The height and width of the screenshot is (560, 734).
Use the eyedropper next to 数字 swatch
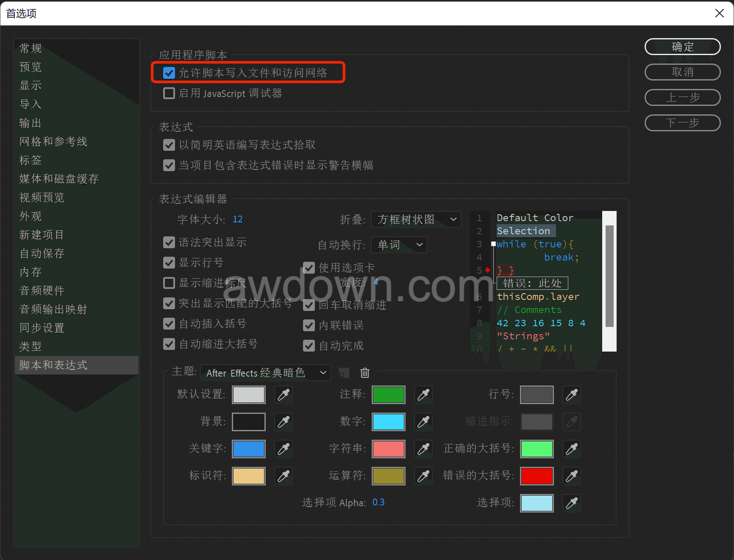(x=423, y=422)
